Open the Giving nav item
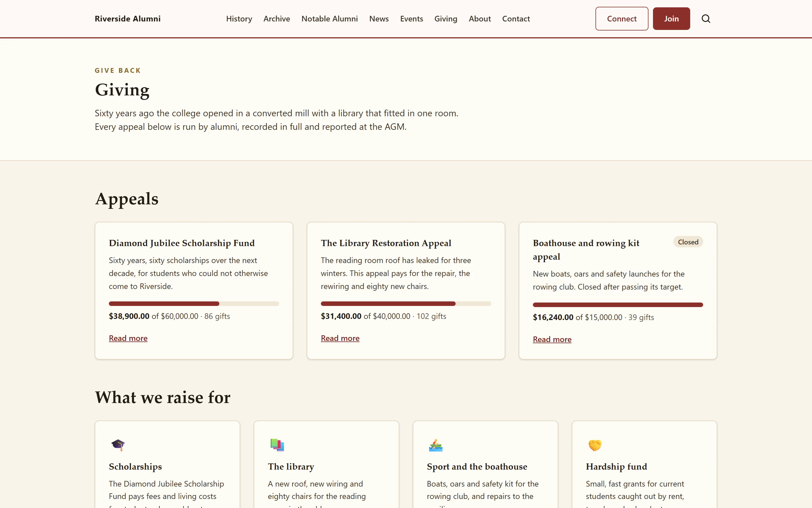 click(x=445, y=19)
